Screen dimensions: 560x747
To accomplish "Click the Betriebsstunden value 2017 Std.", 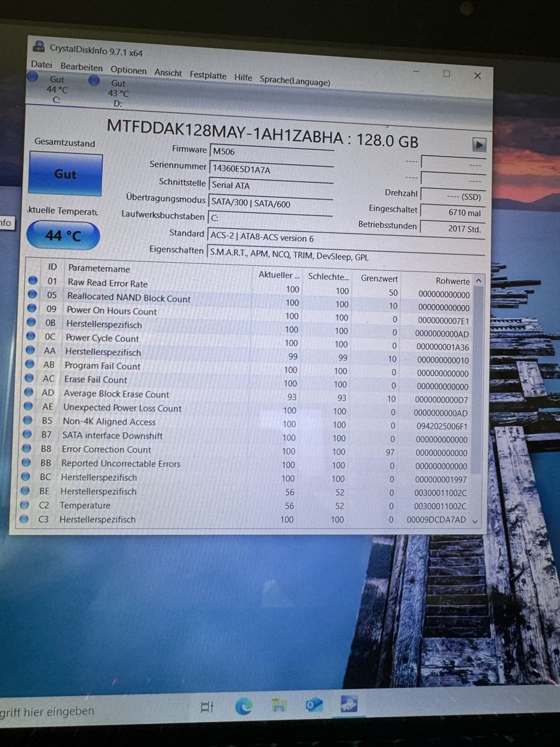I will tap(452, 228).
